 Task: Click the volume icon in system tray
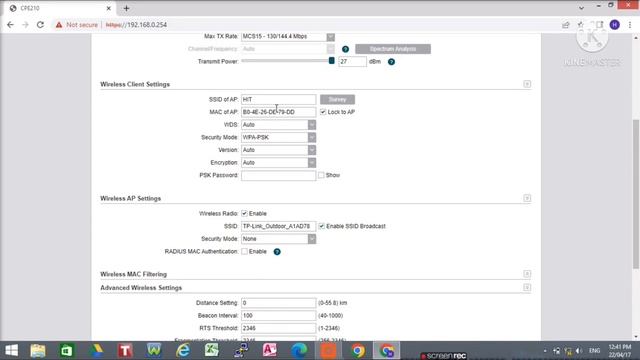[579, 351]
